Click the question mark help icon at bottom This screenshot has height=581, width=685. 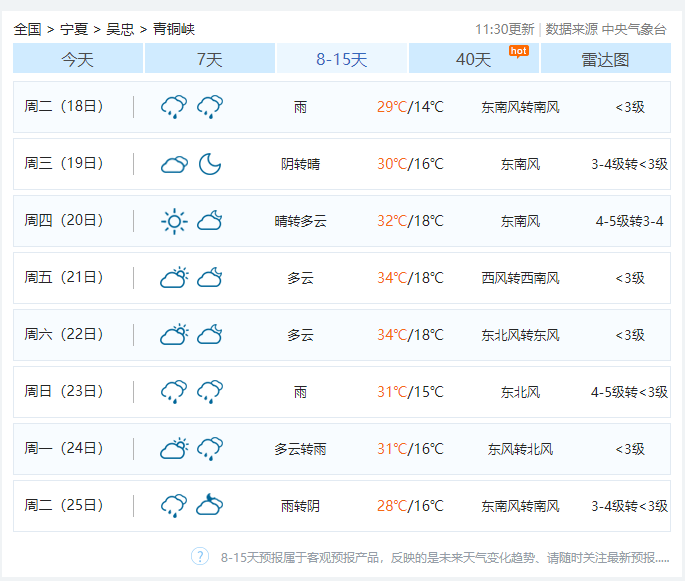(200, 556)
